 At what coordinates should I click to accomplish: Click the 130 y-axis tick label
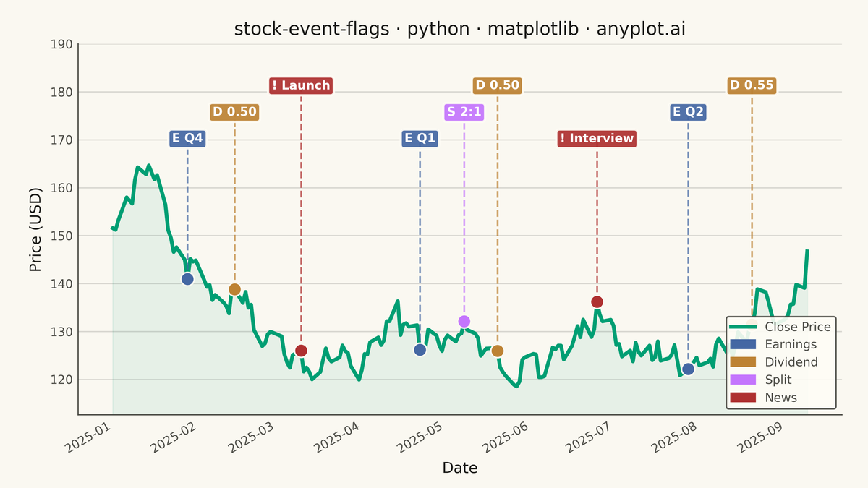[x=63, y=332]
